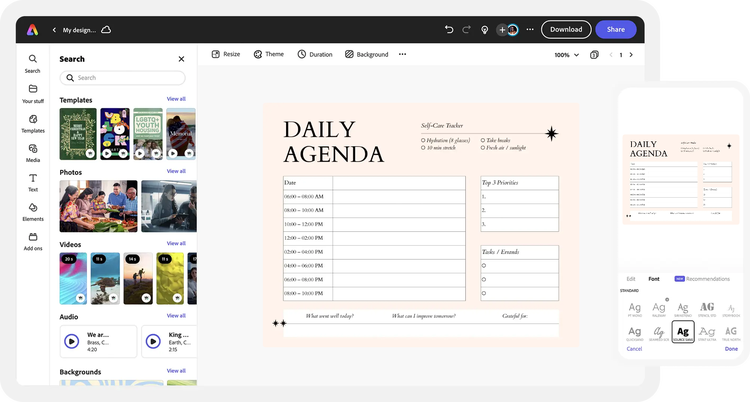This screenshot has height=402, width=750.
Task: Open Duration option in toolbar
Action: point(315,54)
